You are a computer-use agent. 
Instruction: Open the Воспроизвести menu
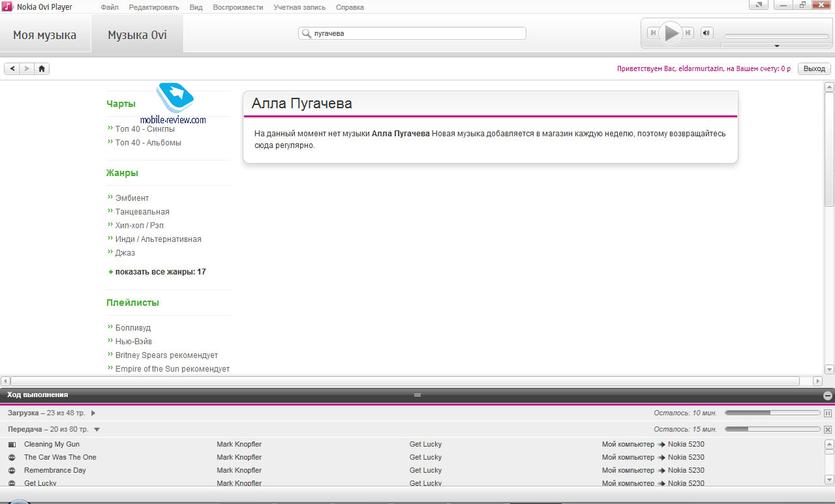238,7
